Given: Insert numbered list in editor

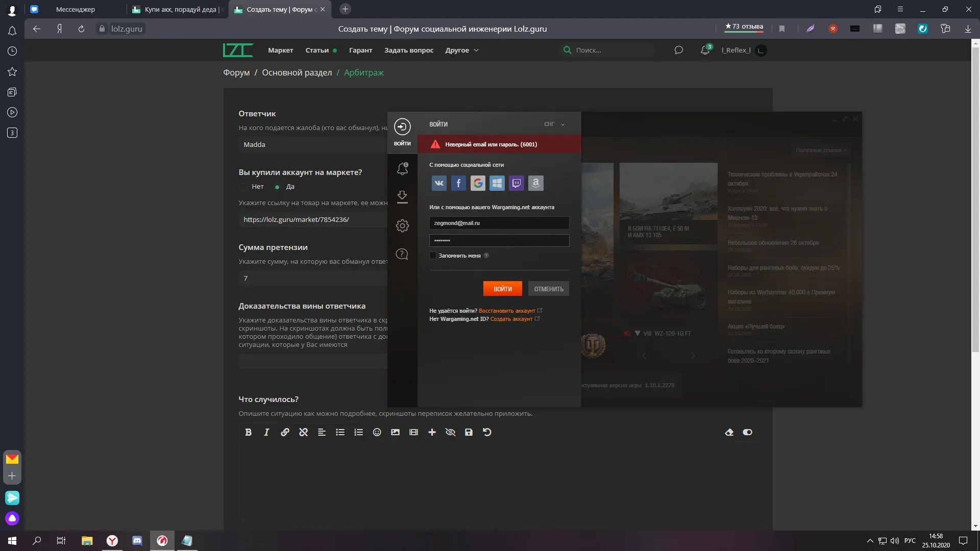Looking at the screenshot, I should pyautogui.click(x=358, y=432).
